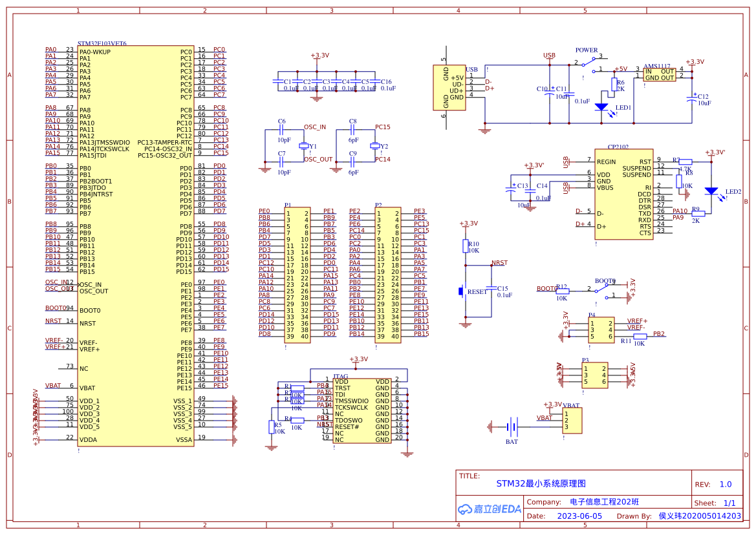Select capacitor C12 10uF symbol

(692, 98)
